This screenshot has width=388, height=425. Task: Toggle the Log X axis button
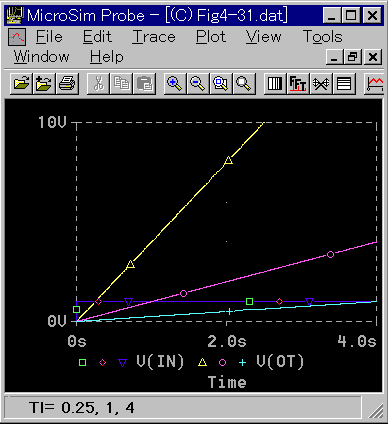coord(275,84)
